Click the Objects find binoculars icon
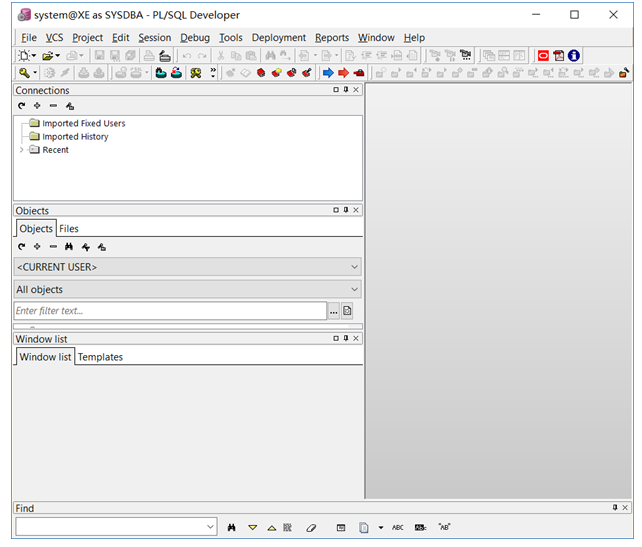Viewport: 642px width, 547px height. point(69,246)
